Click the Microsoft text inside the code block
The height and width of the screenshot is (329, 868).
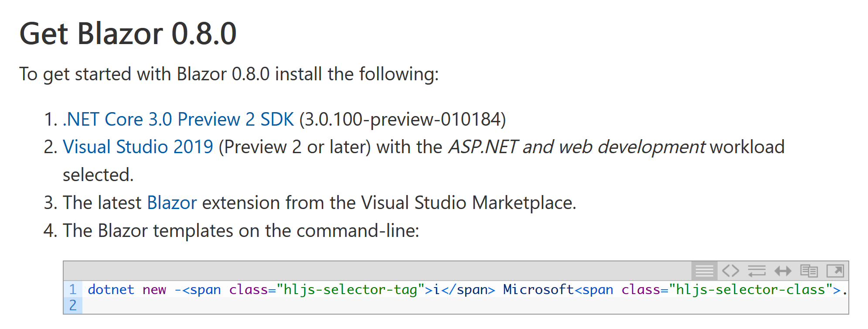(539, 289)
